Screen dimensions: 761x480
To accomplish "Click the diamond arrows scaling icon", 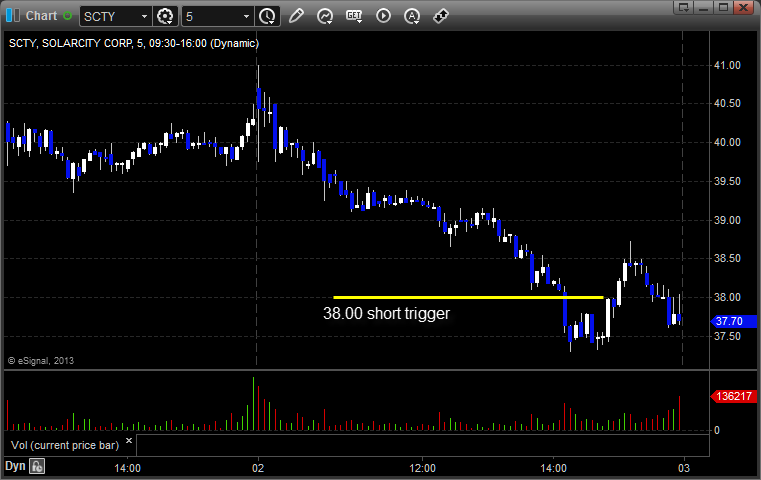I will click(441, 16).
